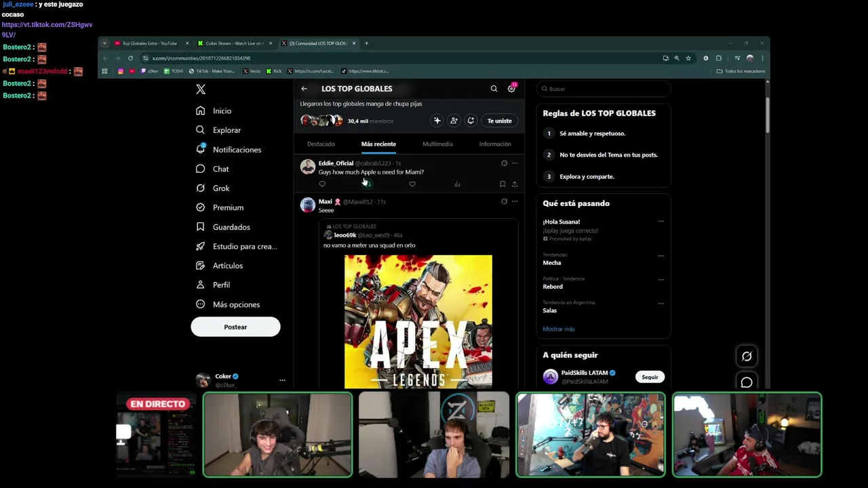Open the TikTok link in stream chat

(x=47, y=29)
